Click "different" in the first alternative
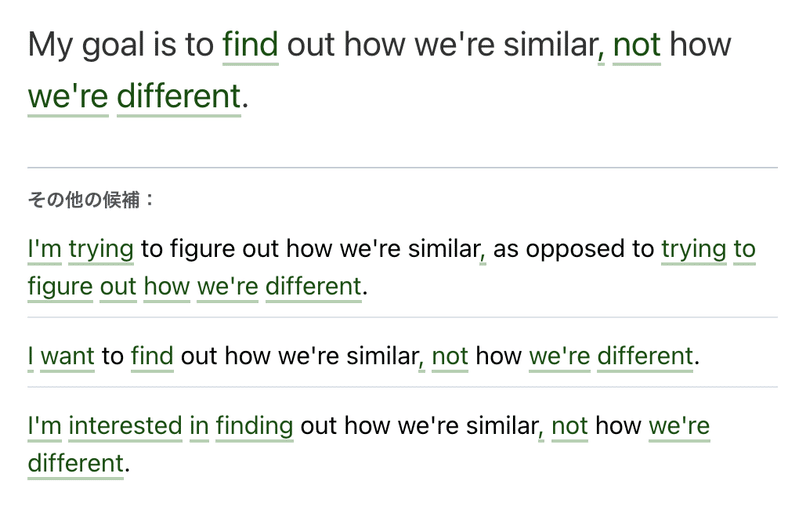This screenshot has width=800, height=506. coord(314,287)
